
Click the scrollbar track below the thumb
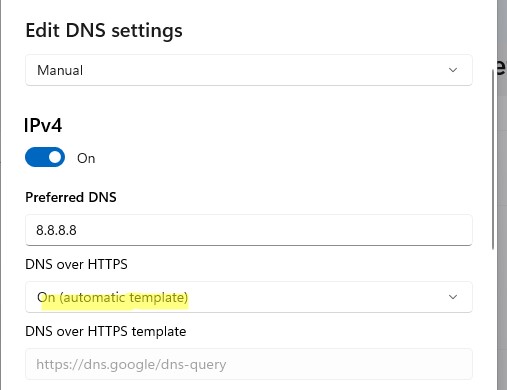[493, 317]
